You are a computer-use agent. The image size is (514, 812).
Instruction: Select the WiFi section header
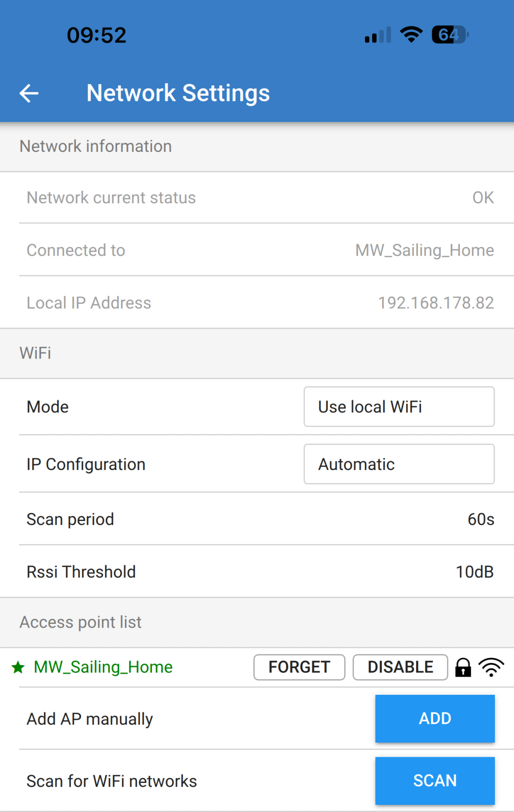click(35, 353)
